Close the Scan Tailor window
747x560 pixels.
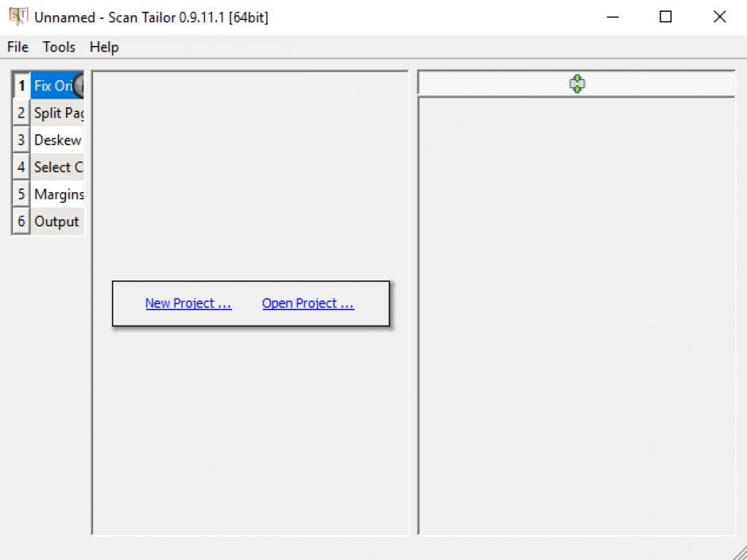pos(719,17)
